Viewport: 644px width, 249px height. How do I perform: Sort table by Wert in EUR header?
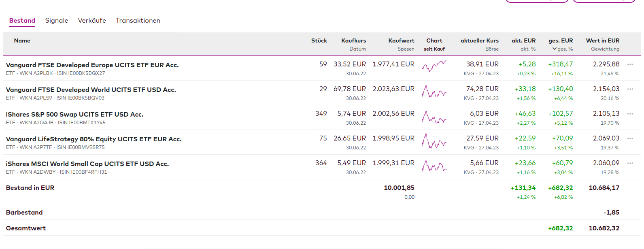(602, 40)
